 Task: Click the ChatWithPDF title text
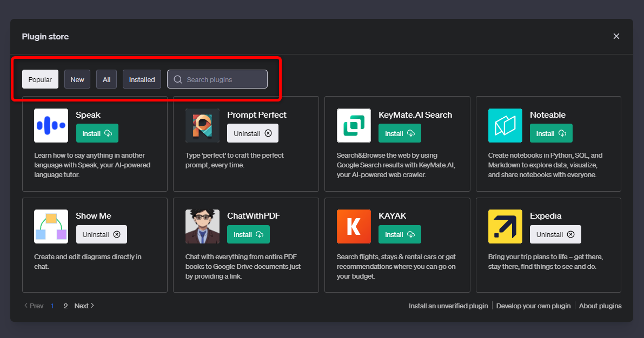(x=254, y=216)
